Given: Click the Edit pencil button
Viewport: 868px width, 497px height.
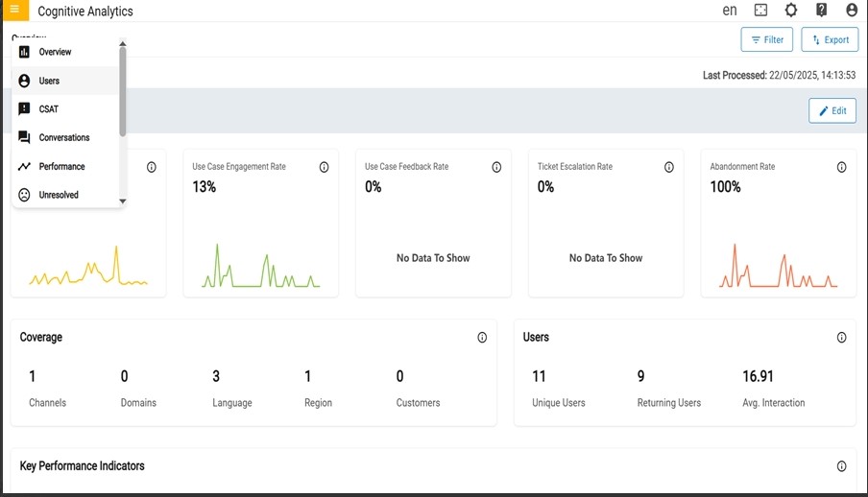Looking at the screenshot, I should point(832,110).
